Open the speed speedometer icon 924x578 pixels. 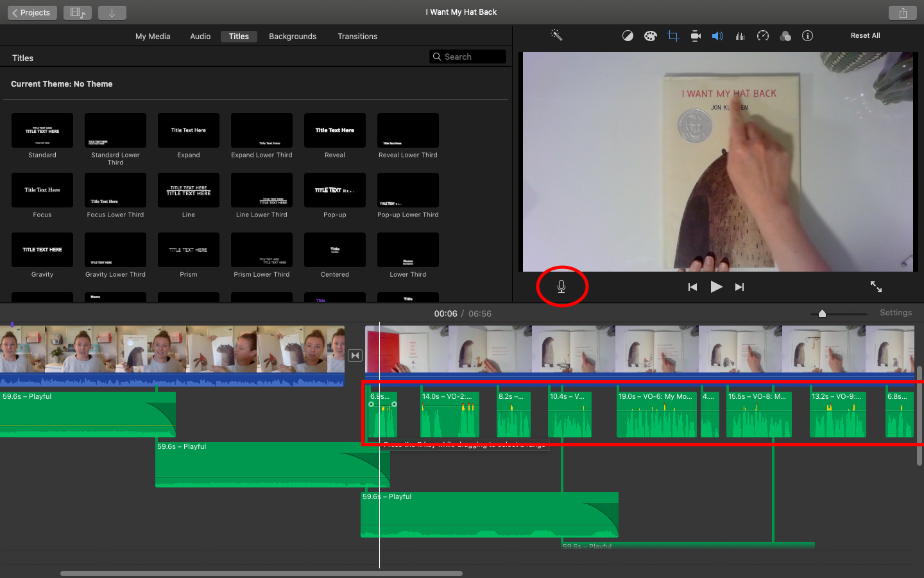pyautogui.click(x=763, y=36)
